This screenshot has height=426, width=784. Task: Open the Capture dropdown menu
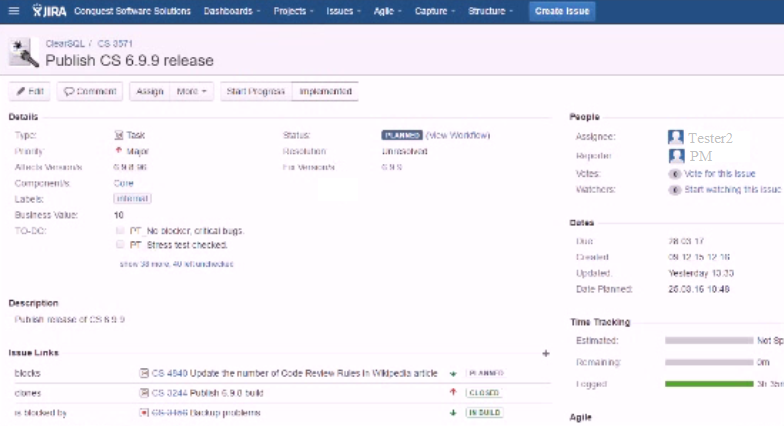coord(434,11)
